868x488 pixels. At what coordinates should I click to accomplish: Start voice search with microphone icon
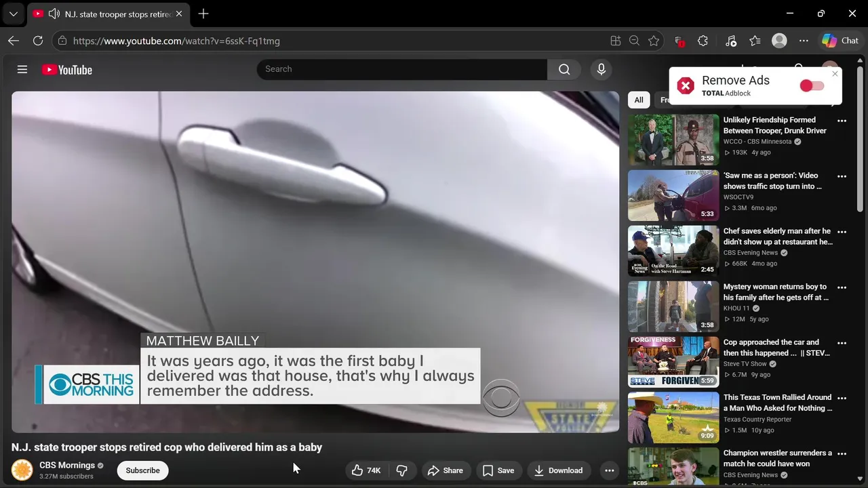[x=601, y=69]
